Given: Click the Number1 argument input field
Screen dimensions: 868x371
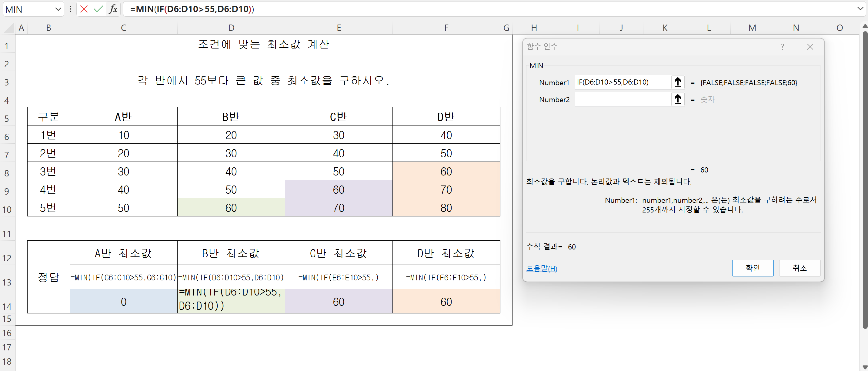Looking at the screenshot, I should pyautogui.click(x=623, y=82).
